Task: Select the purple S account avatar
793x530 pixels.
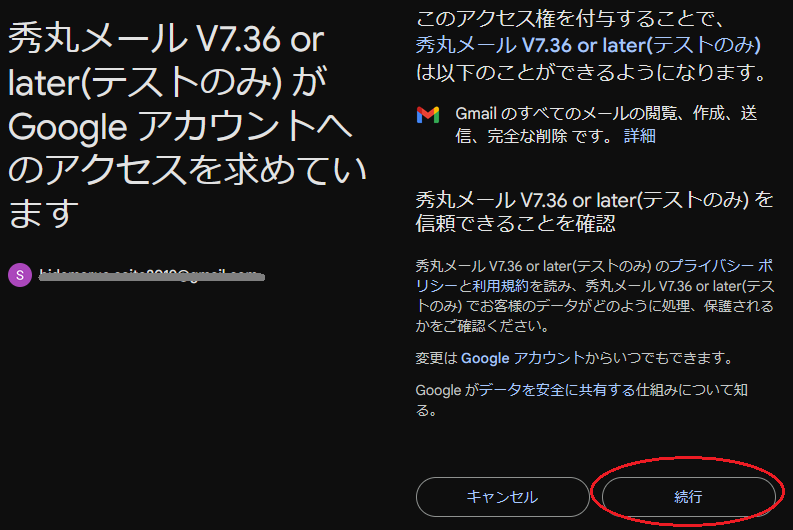Action: [20, 275]
